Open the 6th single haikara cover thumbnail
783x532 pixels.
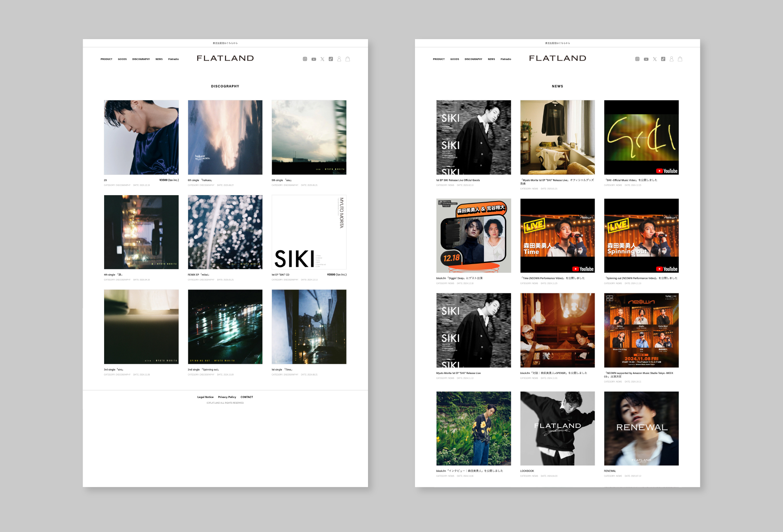pyautogui.click(x=225, y=137)
